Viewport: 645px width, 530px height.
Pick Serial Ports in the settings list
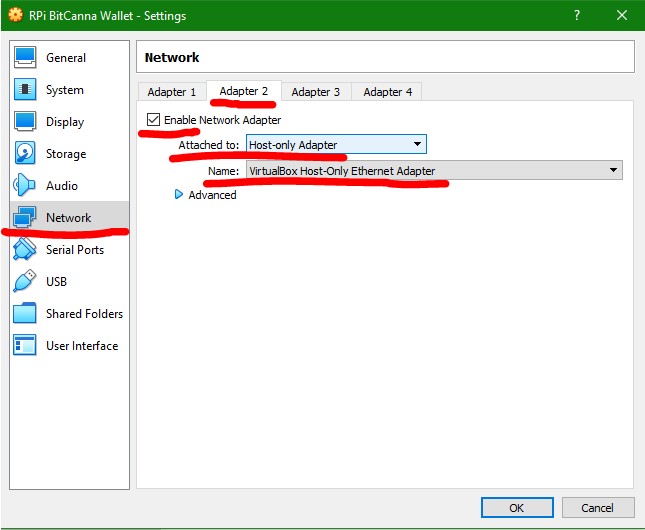[70, 249]
